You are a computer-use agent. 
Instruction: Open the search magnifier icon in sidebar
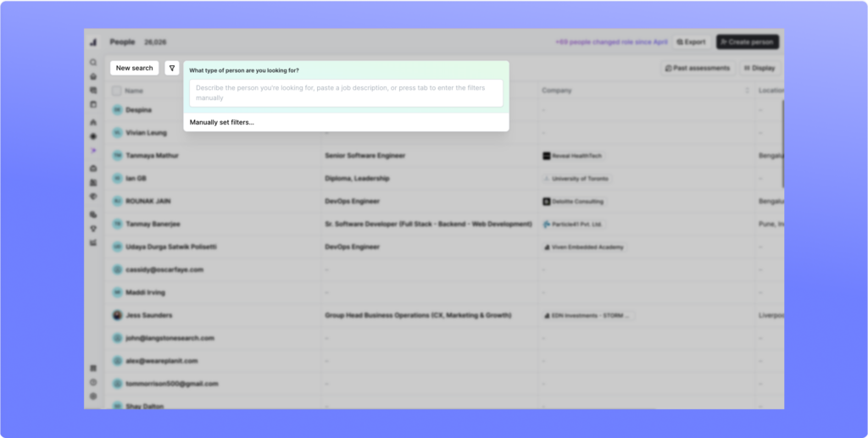(x=93, y=63)
